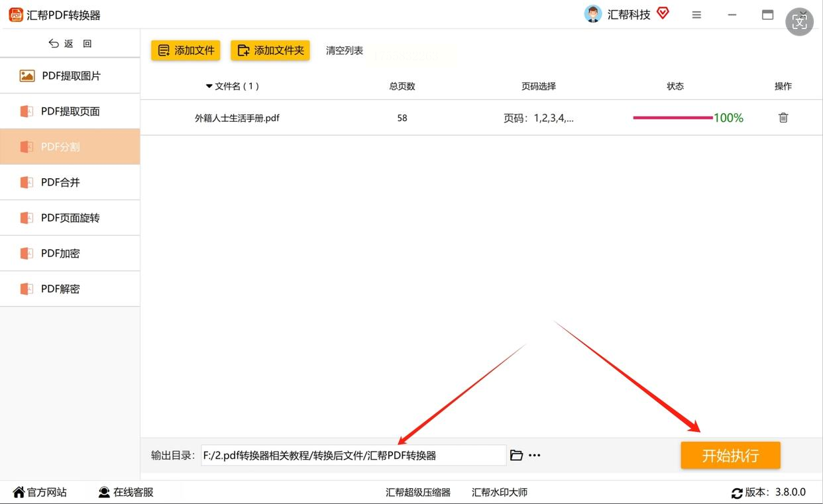
Task: Sort by the 文件名 column header arrow
Action: tap(209, 86)
